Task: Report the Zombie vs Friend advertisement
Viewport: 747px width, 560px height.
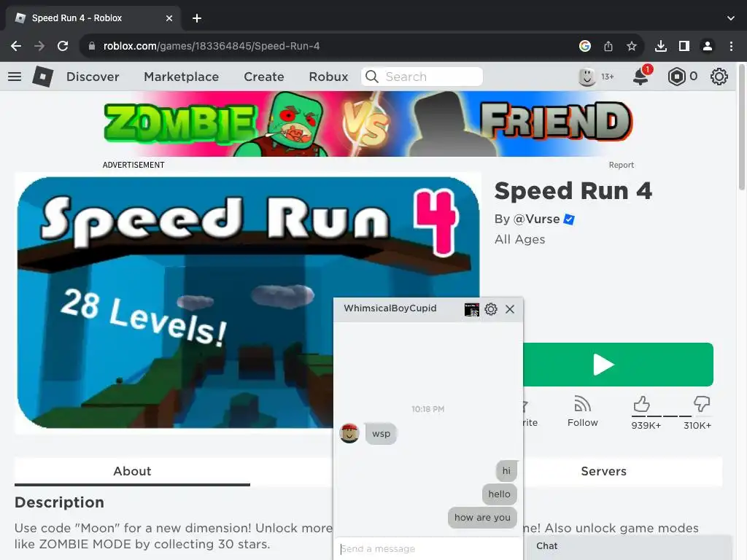Action: 622,165
